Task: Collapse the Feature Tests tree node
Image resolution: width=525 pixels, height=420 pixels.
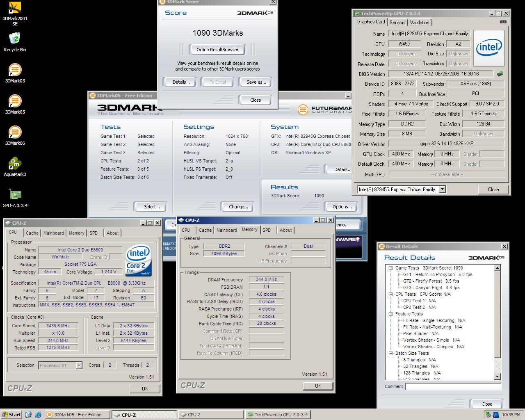Action: [x=391, y=314]
